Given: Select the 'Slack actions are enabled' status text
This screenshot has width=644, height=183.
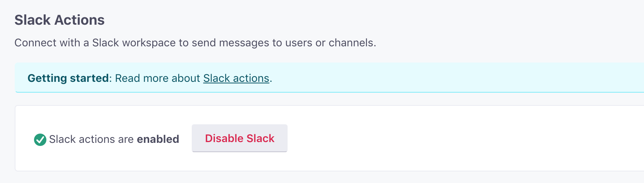Looking at the screenshot, I should (x=114, y=139).
